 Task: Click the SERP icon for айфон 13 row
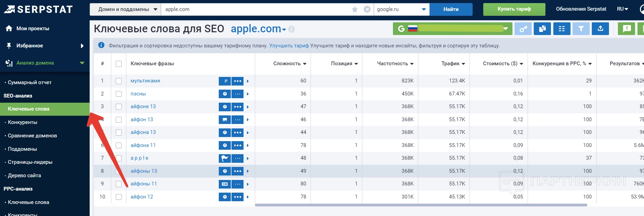tap(225, 120)
